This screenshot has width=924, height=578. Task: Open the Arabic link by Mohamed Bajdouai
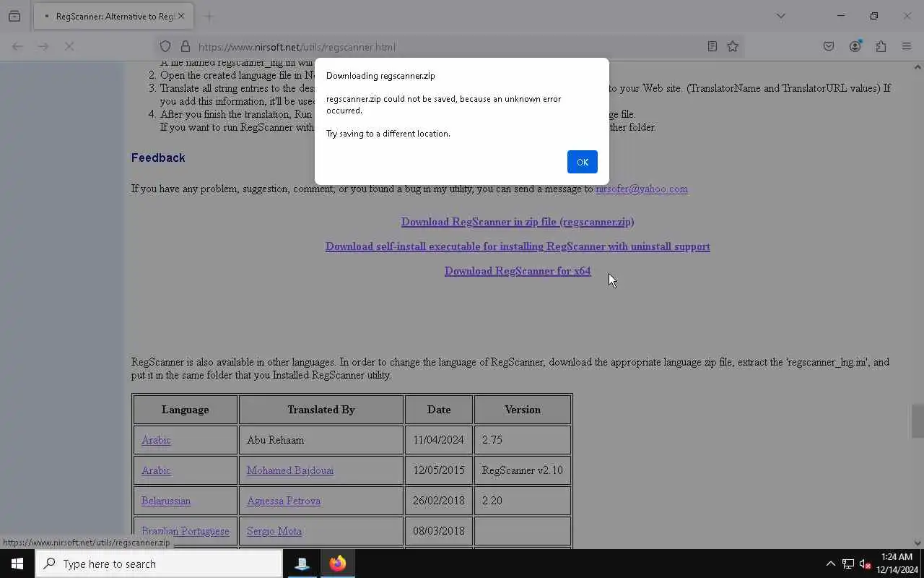click(x=156, y=470)
